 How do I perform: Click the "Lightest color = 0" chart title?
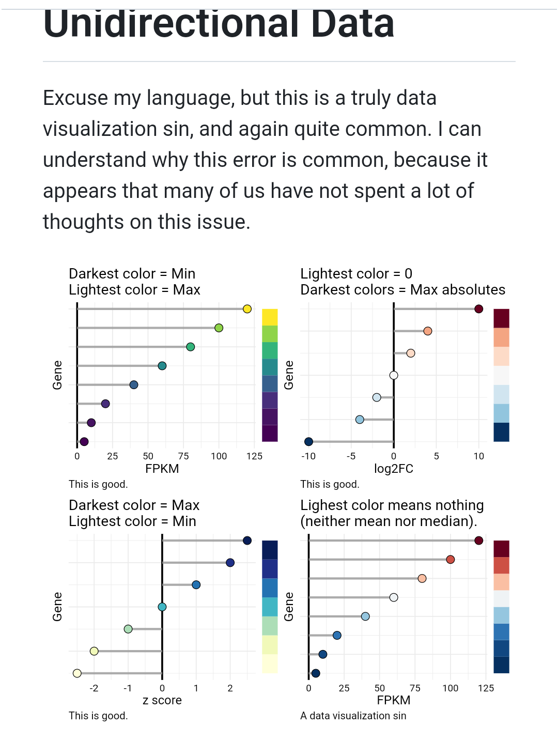356,274
